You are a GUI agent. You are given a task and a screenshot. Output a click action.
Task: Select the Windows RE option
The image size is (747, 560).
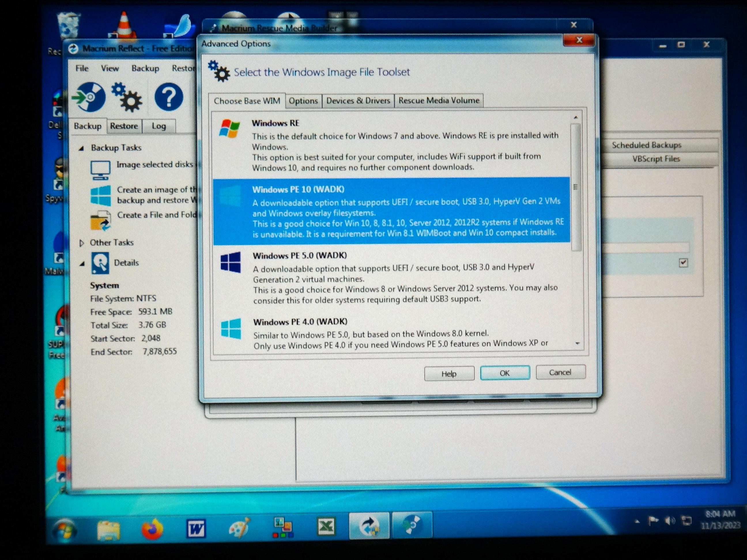(x=391, y=145)
